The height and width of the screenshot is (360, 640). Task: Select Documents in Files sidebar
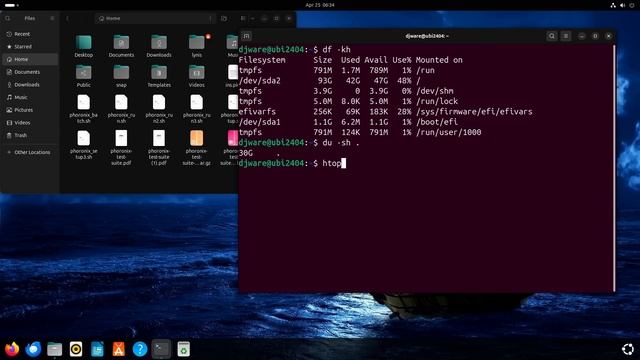pyautogui.click(x=30, y=72)
